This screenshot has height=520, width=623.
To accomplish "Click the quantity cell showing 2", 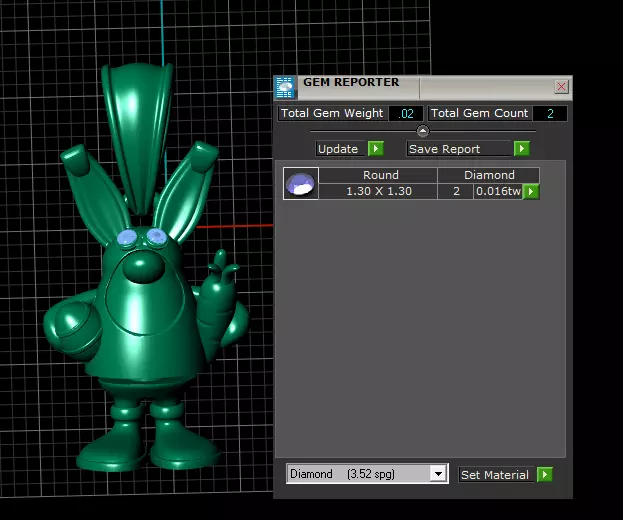I will point(456,191).
